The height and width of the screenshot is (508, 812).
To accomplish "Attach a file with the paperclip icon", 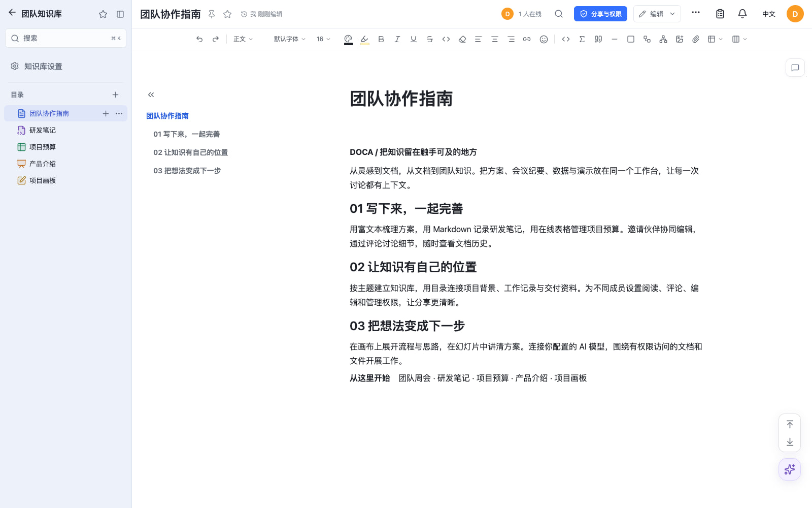I will pos(696,39).
